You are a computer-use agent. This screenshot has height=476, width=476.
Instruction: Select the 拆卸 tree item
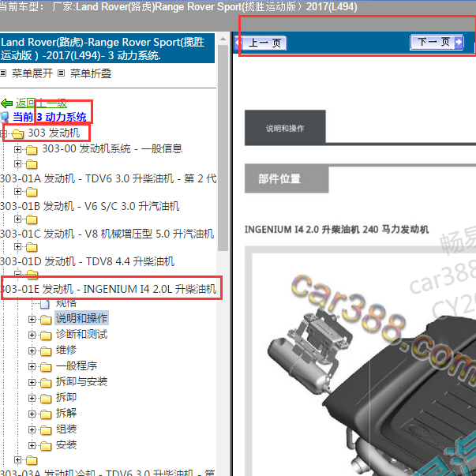pos(66,397)
